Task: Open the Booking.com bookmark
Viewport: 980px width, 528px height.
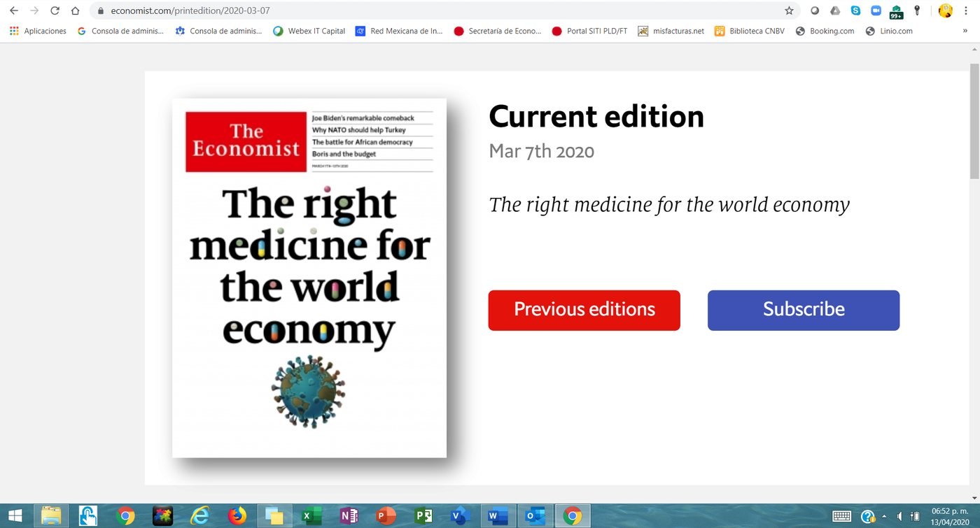Action: click(825, 31)
